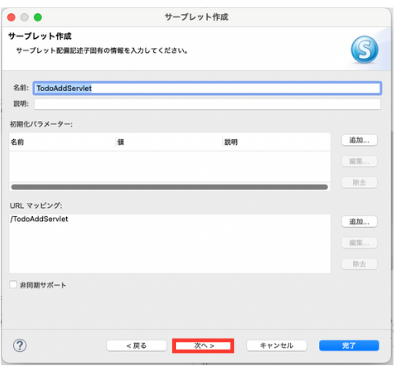The height and width of the screenshot is (367, 395).
Task: Click 追加 button for initialization parameters
Action: [x=359, y=140]
